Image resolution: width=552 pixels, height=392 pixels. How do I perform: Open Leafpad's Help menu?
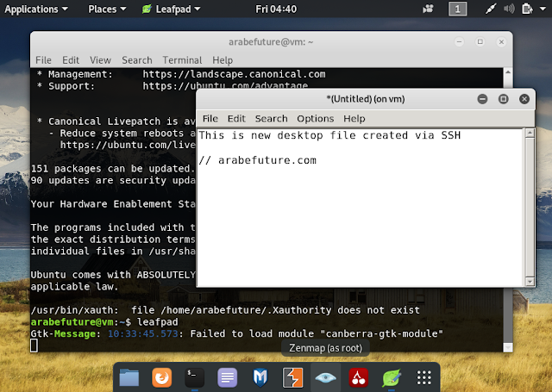point(354,119)
